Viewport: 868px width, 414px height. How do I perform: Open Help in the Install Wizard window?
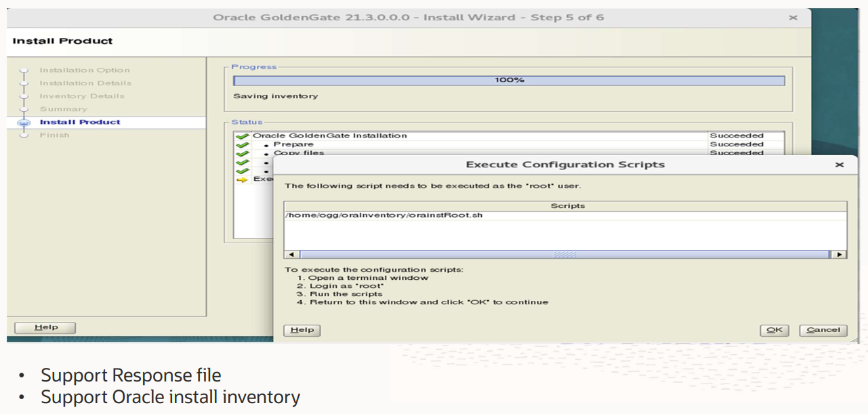point(45,327)
